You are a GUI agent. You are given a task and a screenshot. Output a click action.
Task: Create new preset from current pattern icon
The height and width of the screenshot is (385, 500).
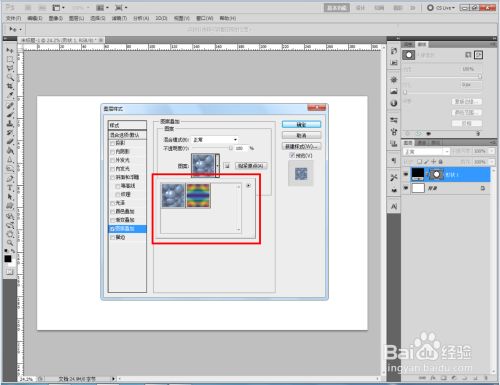coord(227,166)
